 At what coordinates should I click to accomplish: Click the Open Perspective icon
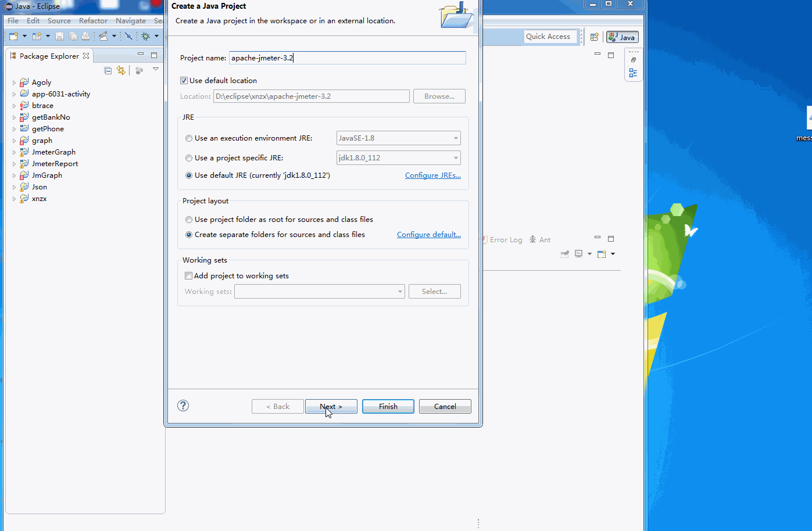pyautogui.click(x=594, y=37)
